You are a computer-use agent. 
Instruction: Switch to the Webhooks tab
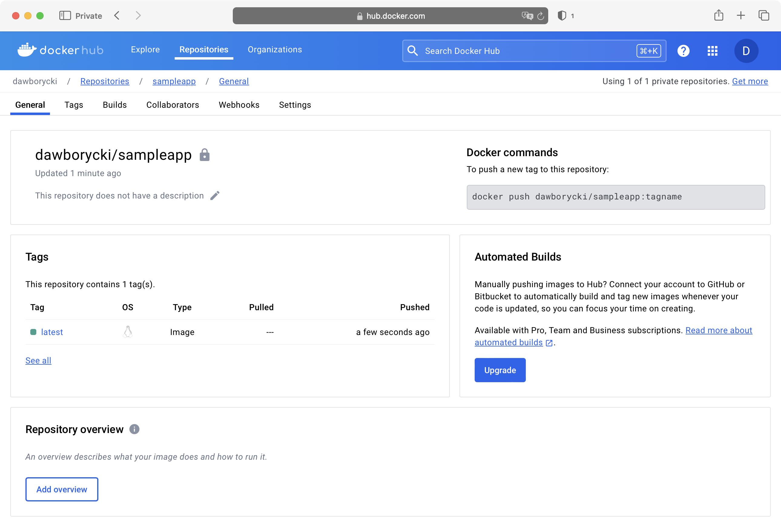pyautogui.click(x=239, y=105)
